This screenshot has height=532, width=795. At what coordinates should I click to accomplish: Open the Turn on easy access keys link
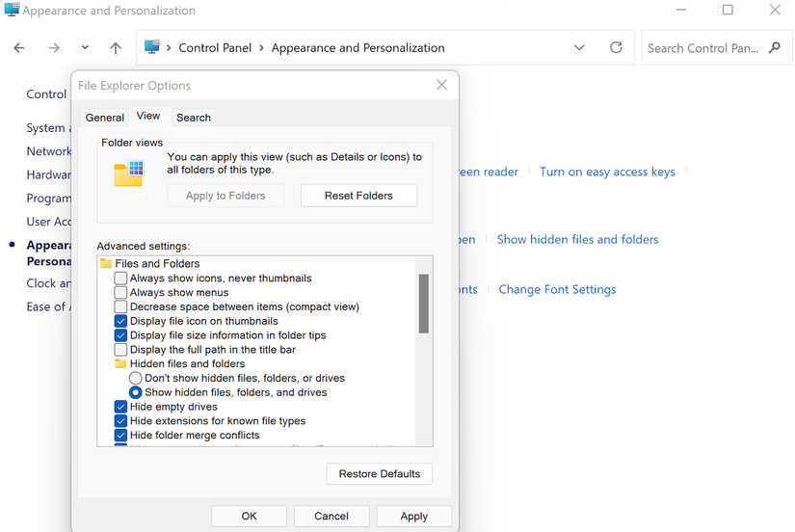(607, 172)
